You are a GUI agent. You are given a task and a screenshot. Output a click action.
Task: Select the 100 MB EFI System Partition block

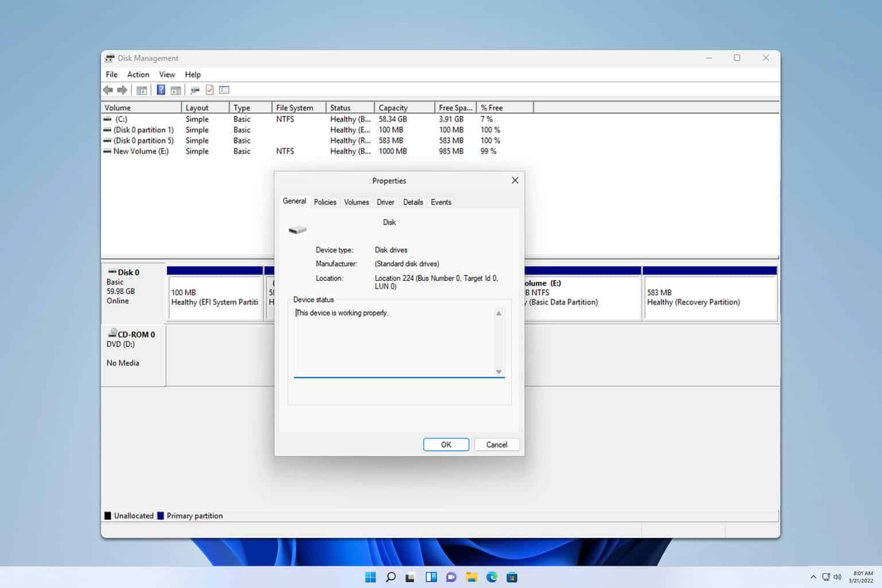(215, 293)
